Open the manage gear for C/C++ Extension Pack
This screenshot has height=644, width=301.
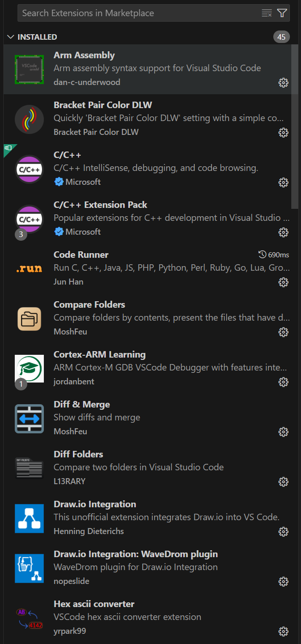(x=283, y=232)
